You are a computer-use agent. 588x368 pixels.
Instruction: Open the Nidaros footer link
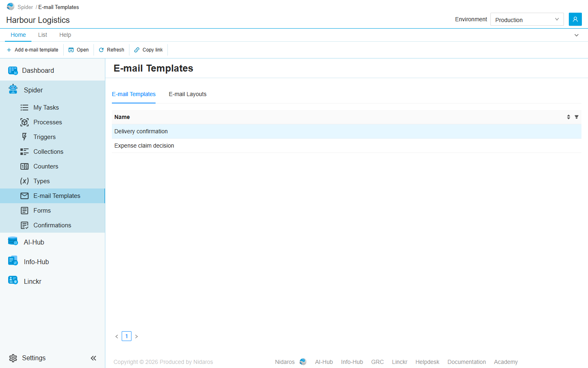click(x=285, y=362)
